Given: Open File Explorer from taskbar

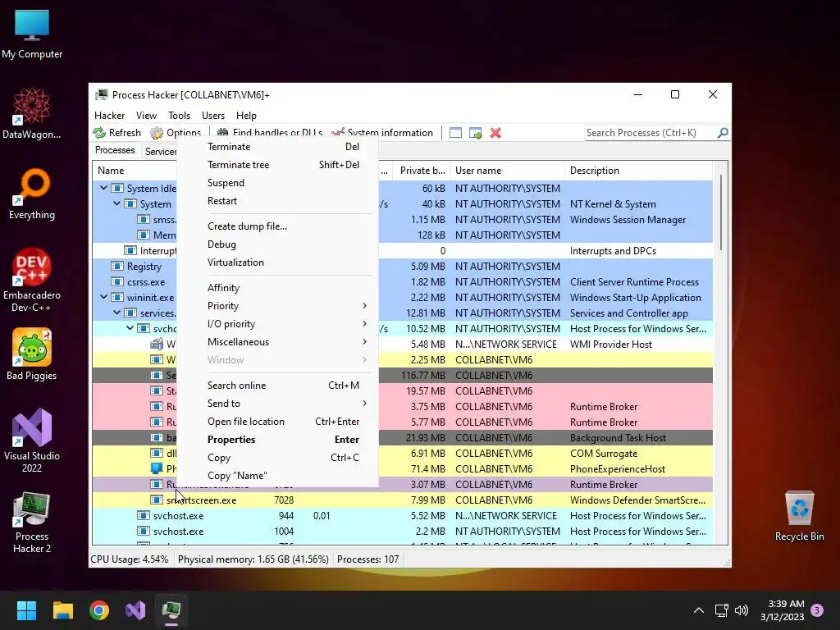Looking at the screenshot, I should click(62, 610).
